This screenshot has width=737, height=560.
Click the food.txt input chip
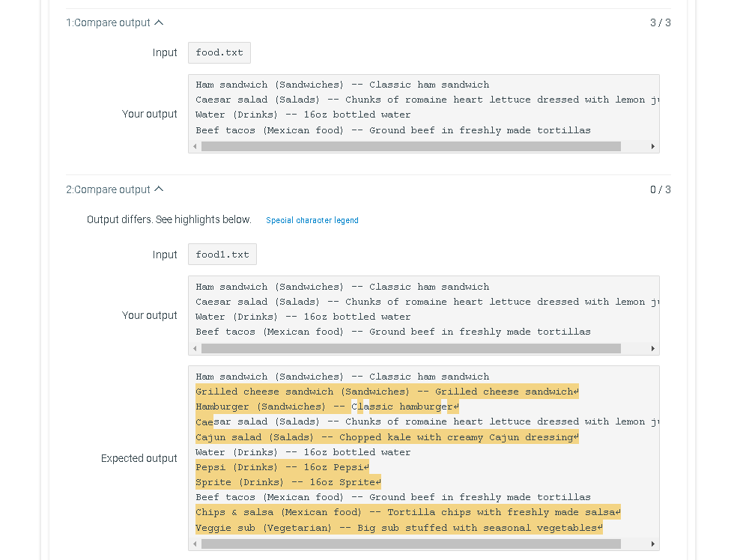click(x=219, y=52)
